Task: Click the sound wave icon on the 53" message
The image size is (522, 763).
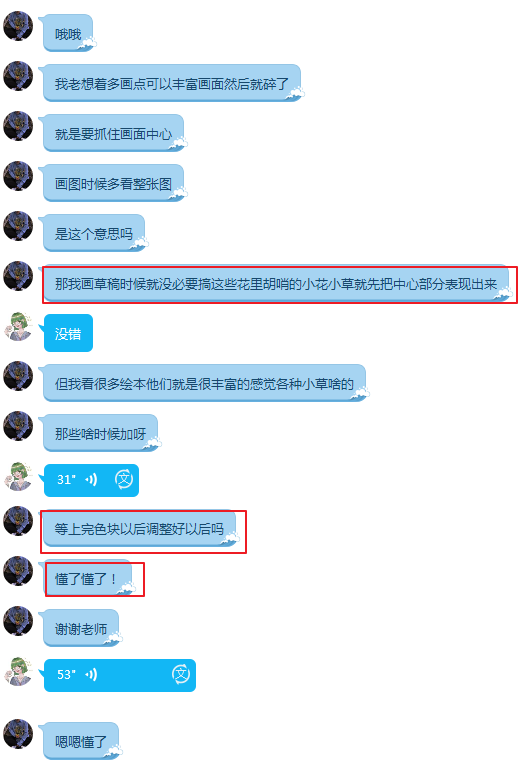Action: pos(91,674)
